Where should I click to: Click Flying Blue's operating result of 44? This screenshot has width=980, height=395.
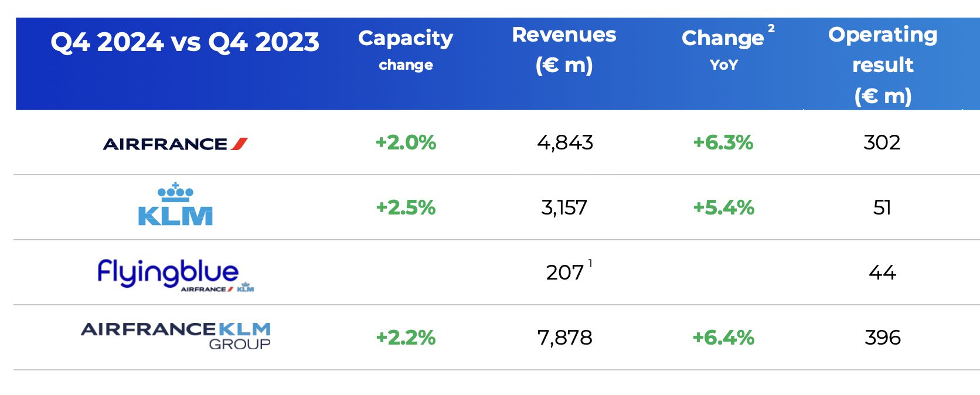click(882, 273)
